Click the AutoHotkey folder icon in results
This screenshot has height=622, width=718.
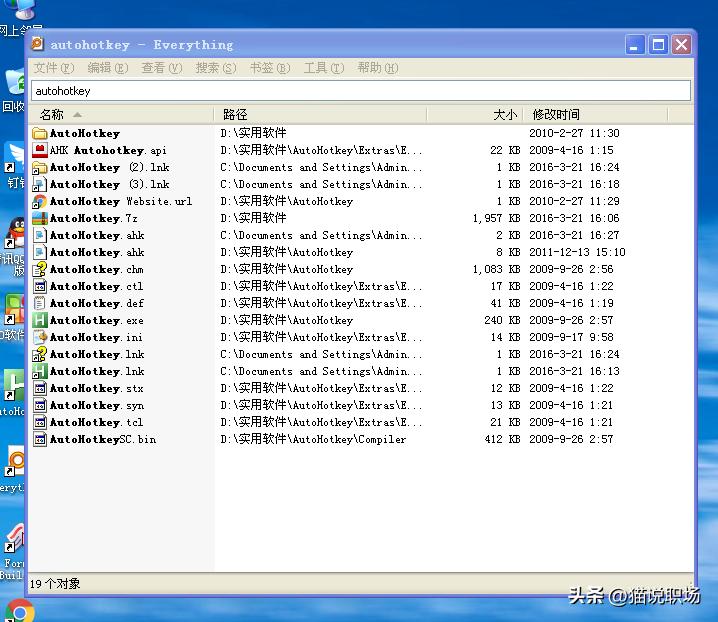tap(40, 133)
